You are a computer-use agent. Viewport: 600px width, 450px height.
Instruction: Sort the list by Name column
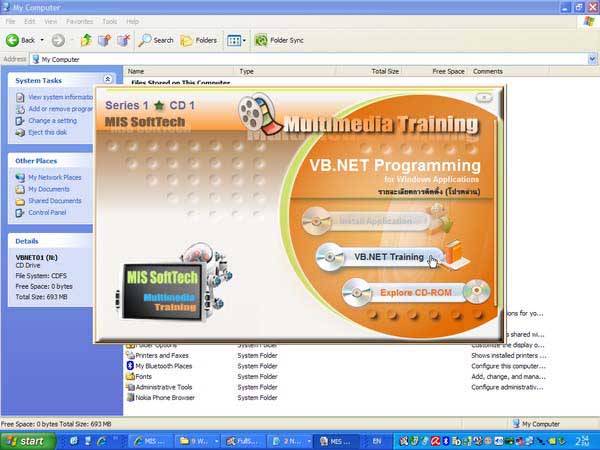[179, 71]
